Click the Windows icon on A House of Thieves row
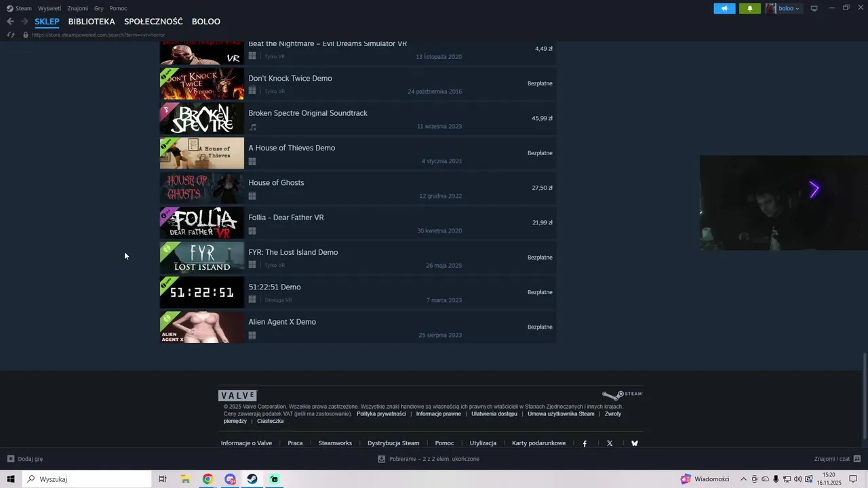868x488 pixels. pos(252,161)
